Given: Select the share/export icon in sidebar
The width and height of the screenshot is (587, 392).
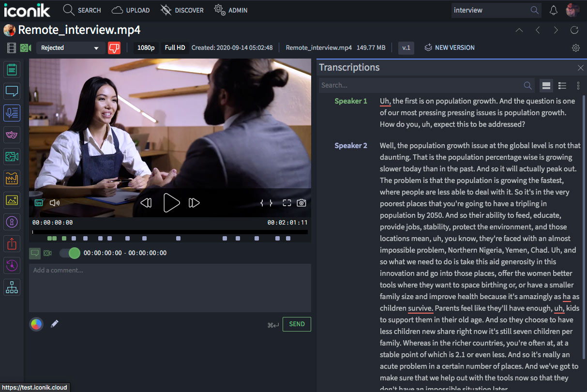Looking at the screenshot, I should [12, 243].
